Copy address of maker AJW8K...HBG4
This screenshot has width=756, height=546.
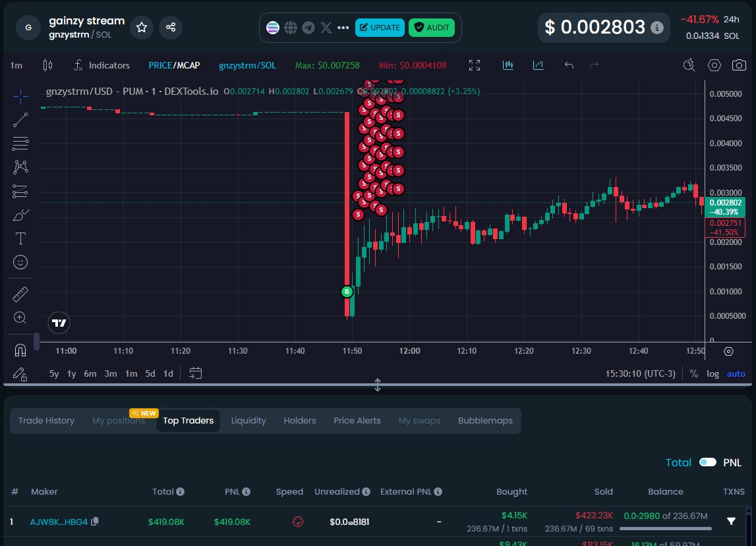95,522
